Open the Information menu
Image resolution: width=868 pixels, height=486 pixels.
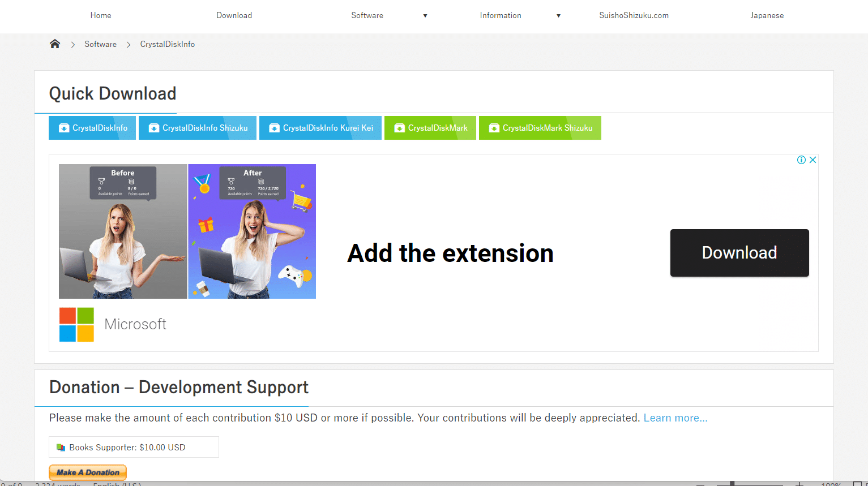(501, 15)
